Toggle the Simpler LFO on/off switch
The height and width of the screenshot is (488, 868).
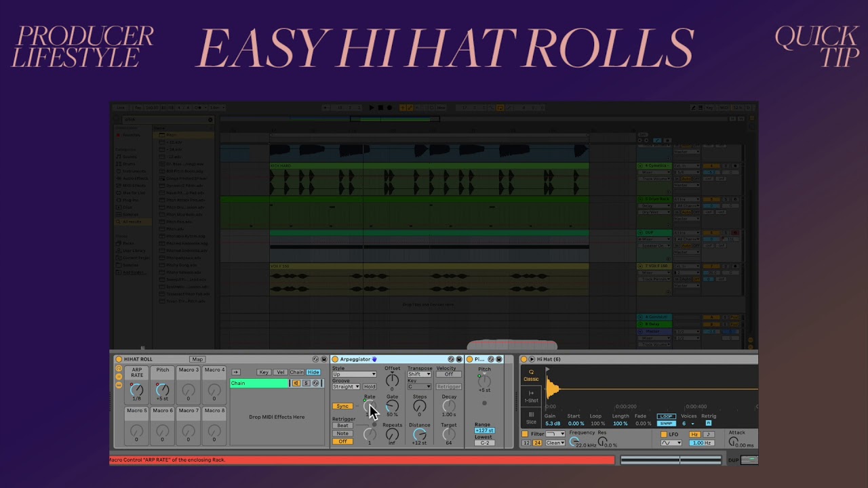[663, 434]
